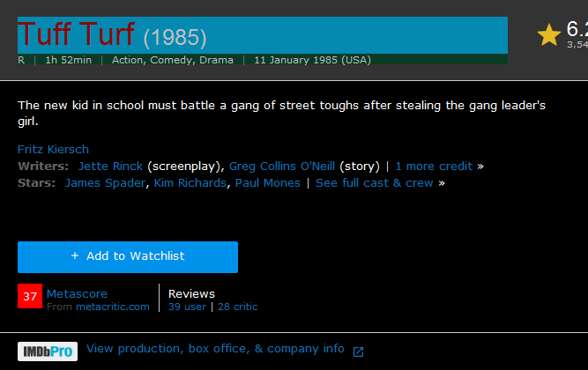Open James Spader's profile
Viewport: 588px width, 370px height.
tap(105, 183)
